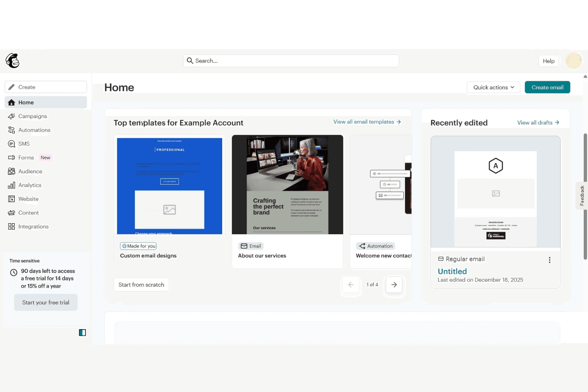Click the Automations icon in sidebar

tap(12, 130)
